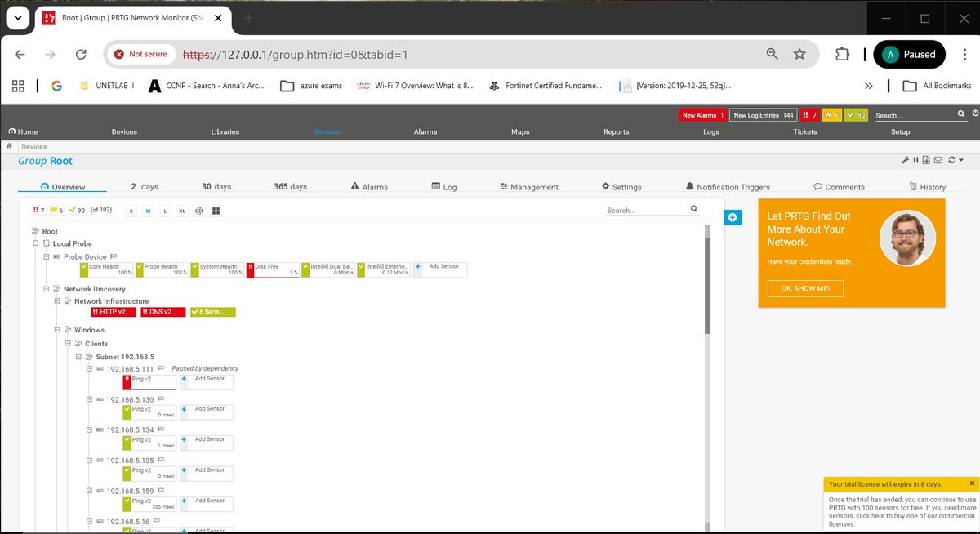Click browser reload button
Screen dimensions: 980x534
tap(81, 54)
